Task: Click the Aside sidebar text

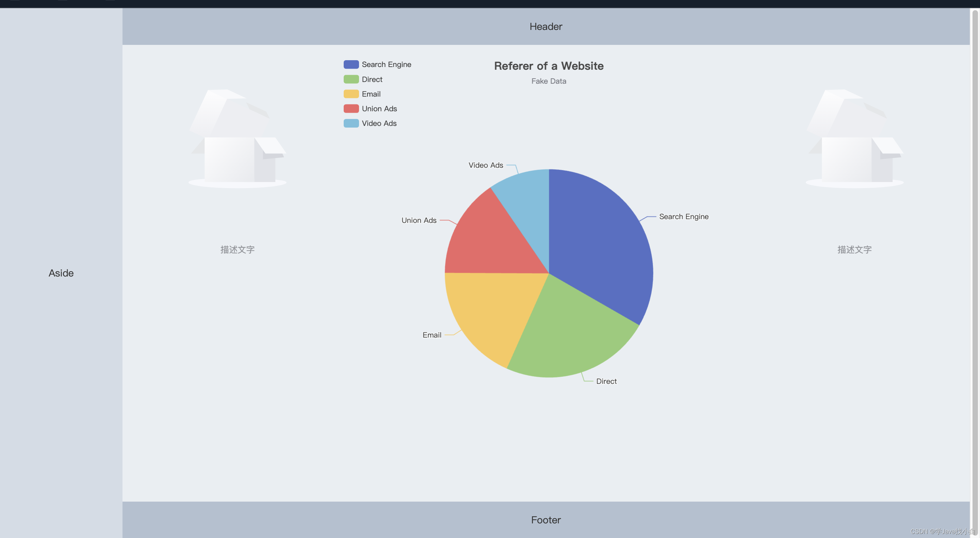Action: pyautogui.click(x=61, y=273)
